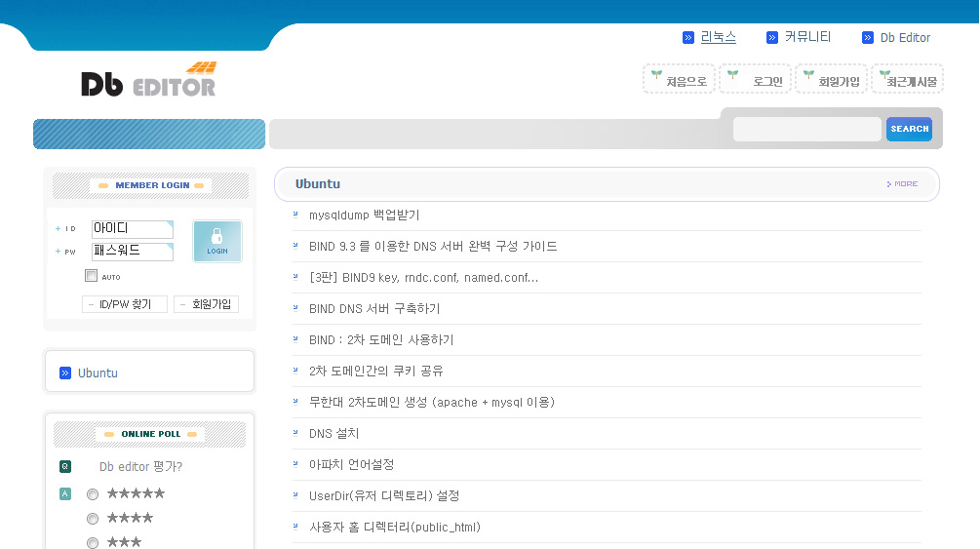Click the A icon in online poll
The height and width of the screenshot is (549, 980).
point(65,493)
